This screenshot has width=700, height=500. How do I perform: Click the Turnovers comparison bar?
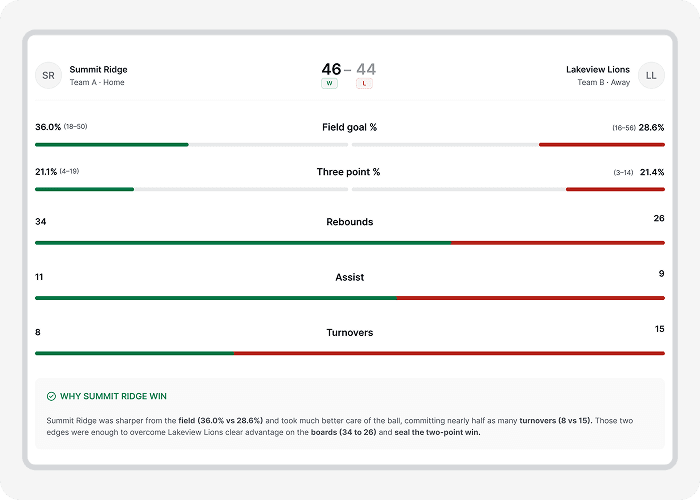350,353
